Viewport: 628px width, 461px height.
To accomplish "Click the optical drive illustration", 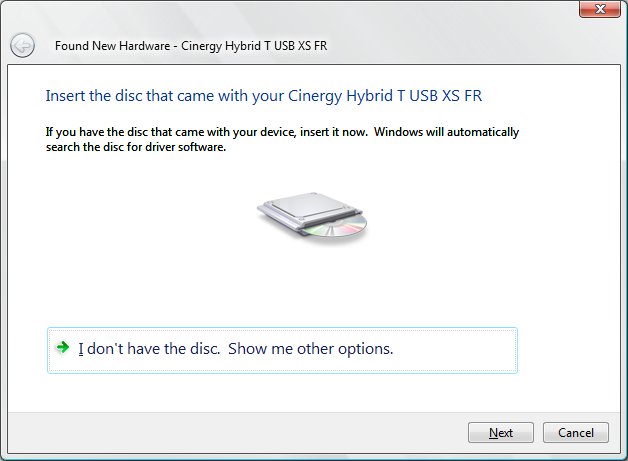I will point(312,217).
